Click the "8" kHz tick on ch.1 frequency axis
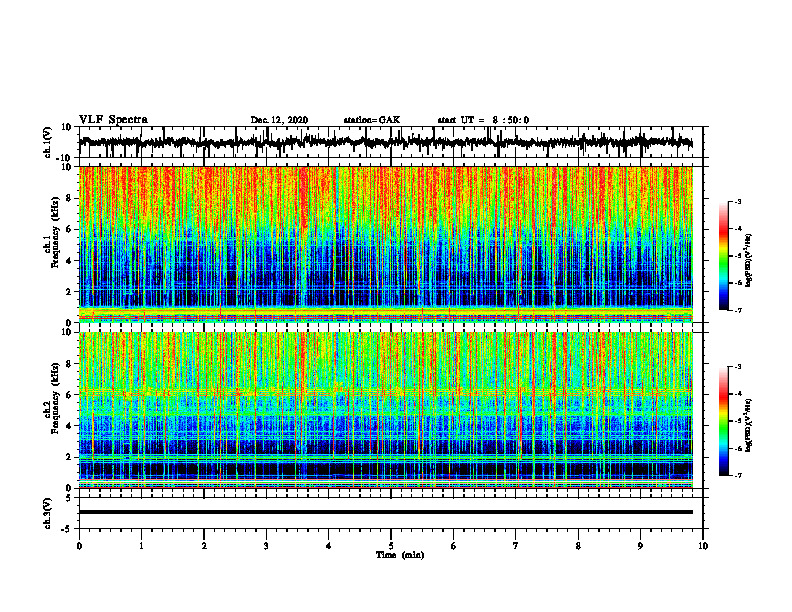792x612 pixels. (70, 198)
